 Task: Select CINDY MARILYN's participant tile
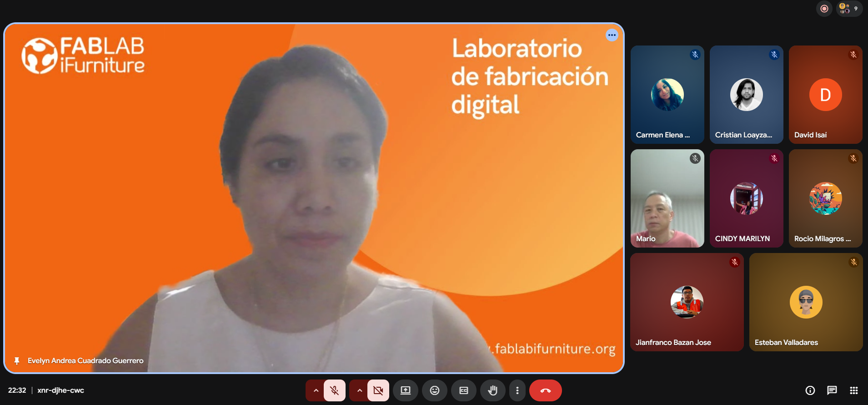click(747, 198)
